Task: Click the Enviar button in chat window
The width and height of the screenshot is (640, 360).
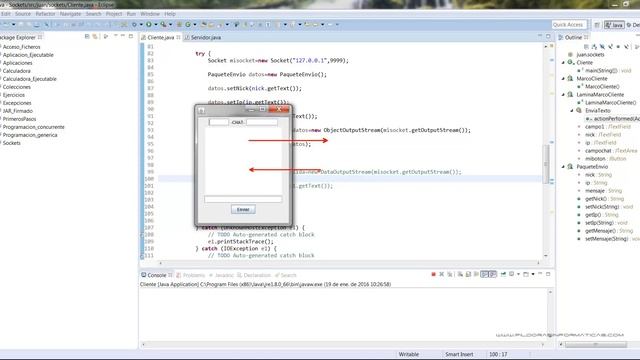Action: [x=243, y=209]
